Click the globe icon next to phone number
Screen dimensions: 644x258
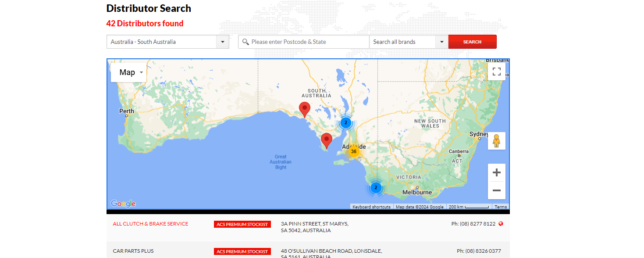501,224
